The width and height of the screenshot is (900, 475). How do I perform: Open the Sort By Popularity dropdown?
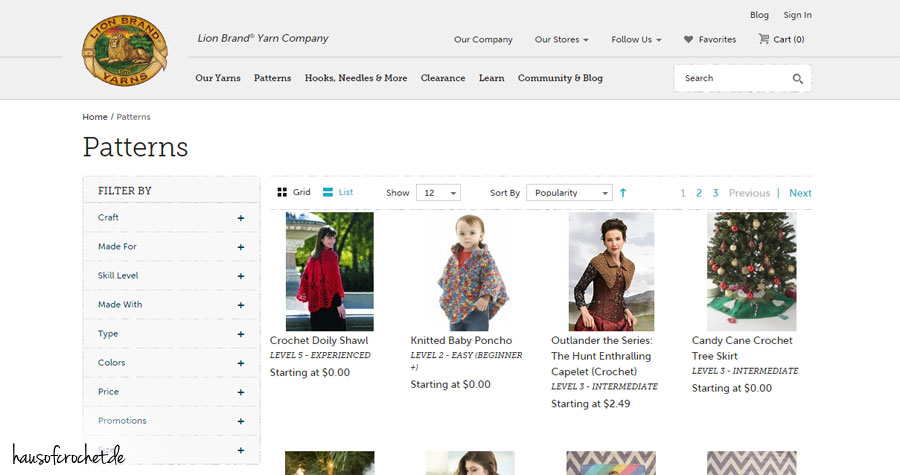point(569,193)
